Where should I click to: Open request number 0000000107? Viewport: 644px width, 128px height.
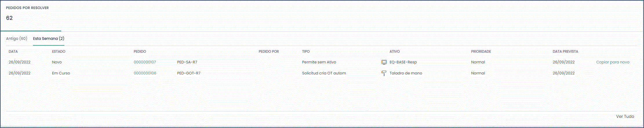145,62
